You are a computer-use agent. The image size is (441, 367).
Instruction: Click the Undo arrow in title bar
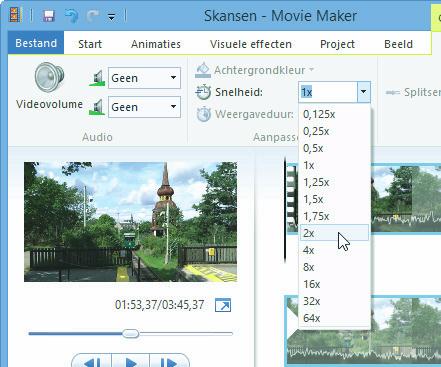tap(72, 16)
